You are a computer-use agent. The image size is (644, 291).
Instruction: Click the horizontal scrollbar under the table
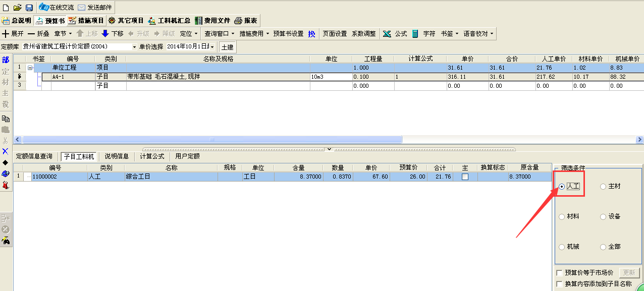[x=212, y=140]
